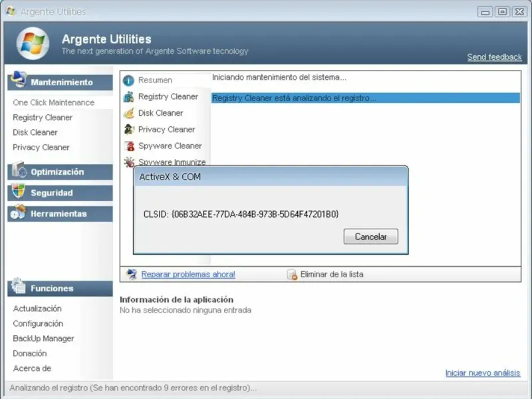Click the ActiveX & COM dialog title
Image resolution: width=532 pixels, height=399 pixels.
click(x=170, y=177)
